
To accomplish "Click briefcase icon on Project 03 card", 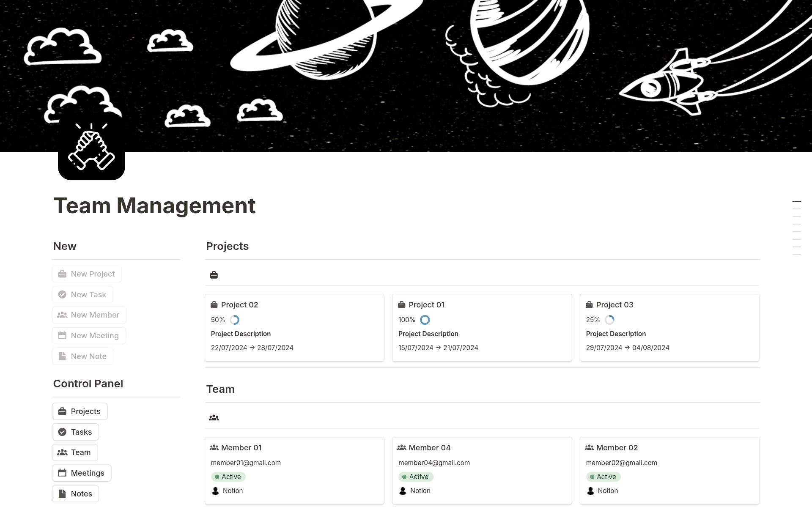I will pyautogui.click(x=589, y=305).
